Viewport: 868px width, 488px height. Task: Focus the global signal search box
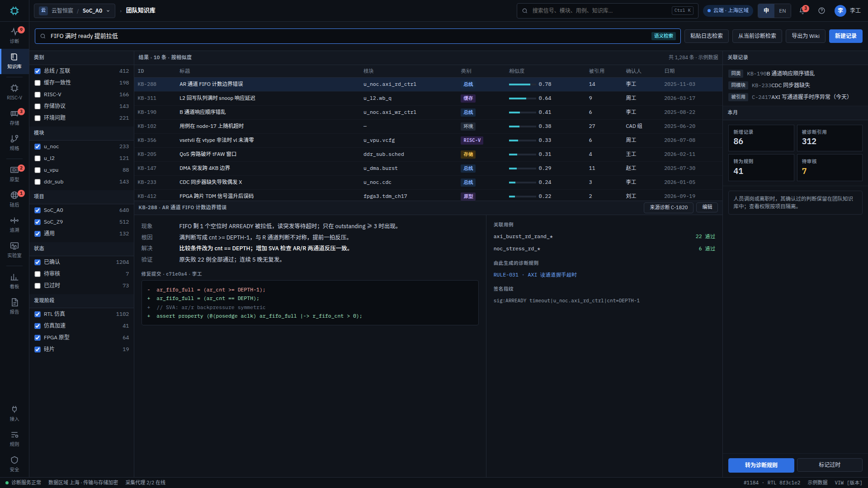(607, 10)
